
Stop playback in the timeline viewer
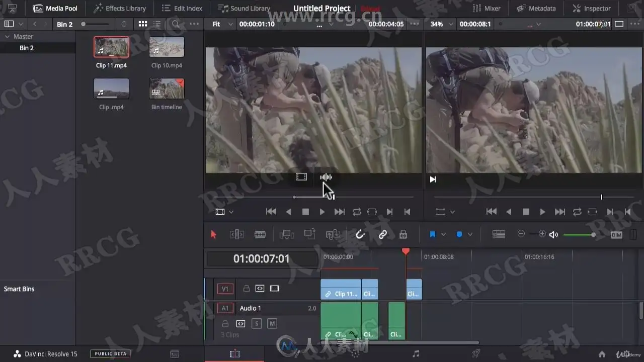click(x=526, y=212)
